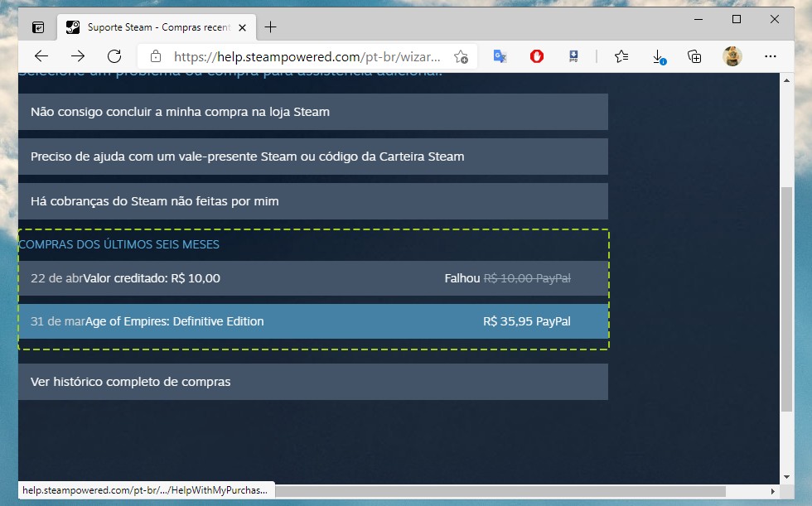Open the Favorites list icon

coord(621,56)
